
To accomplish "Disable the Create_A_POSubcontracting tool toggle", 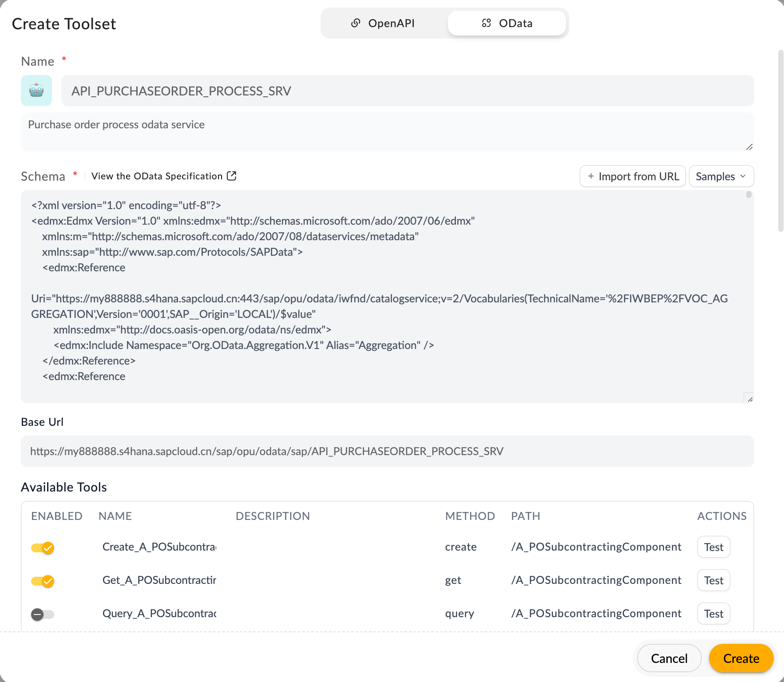I will (x=43, y=547).
